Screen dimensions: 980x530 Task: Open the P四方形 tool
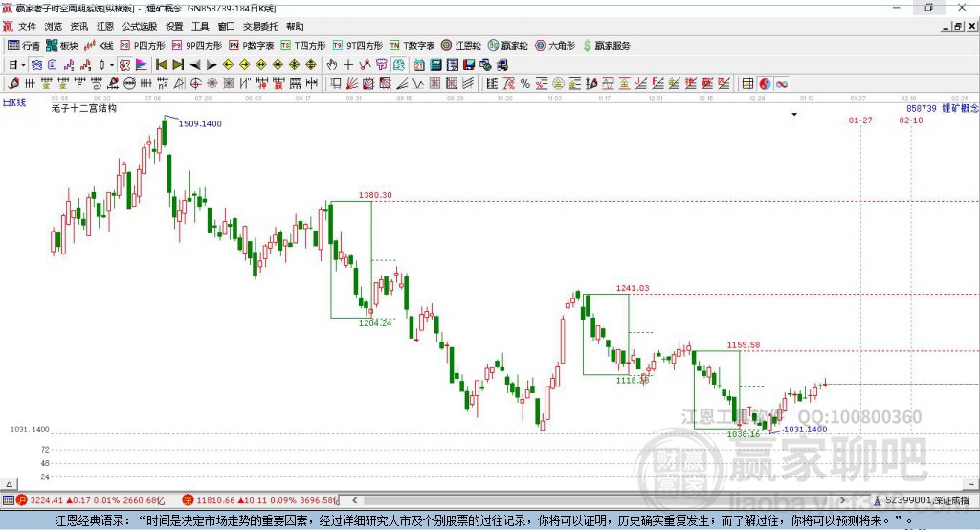pyautogui.click(x=143, y=46)
